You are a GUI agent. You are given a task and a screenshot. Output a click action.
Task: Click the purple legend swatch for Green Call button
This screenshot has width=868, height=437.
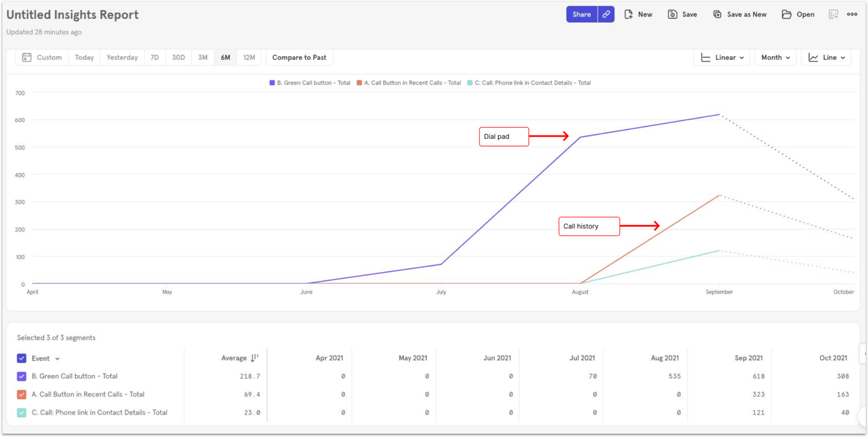tap(272, 83)
